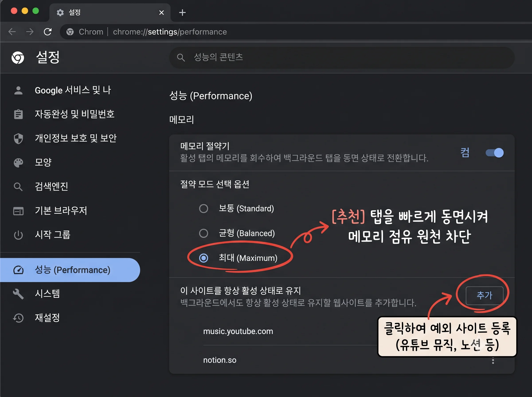The image size is (532, 397).
Task: Click the browser window icon for 기본 브라우저
Action: pyautogui.click(x=18, y=211)
